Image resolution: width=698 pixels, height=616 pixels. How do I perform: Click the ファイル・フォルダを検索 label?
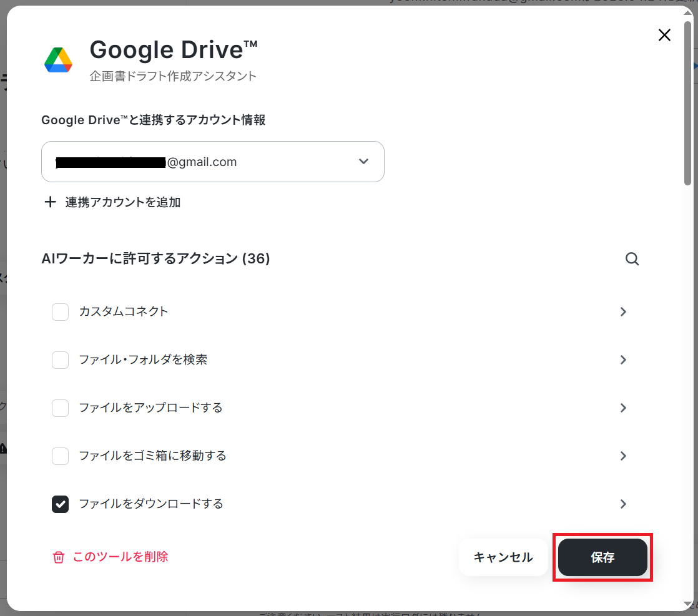pos(143,359)
